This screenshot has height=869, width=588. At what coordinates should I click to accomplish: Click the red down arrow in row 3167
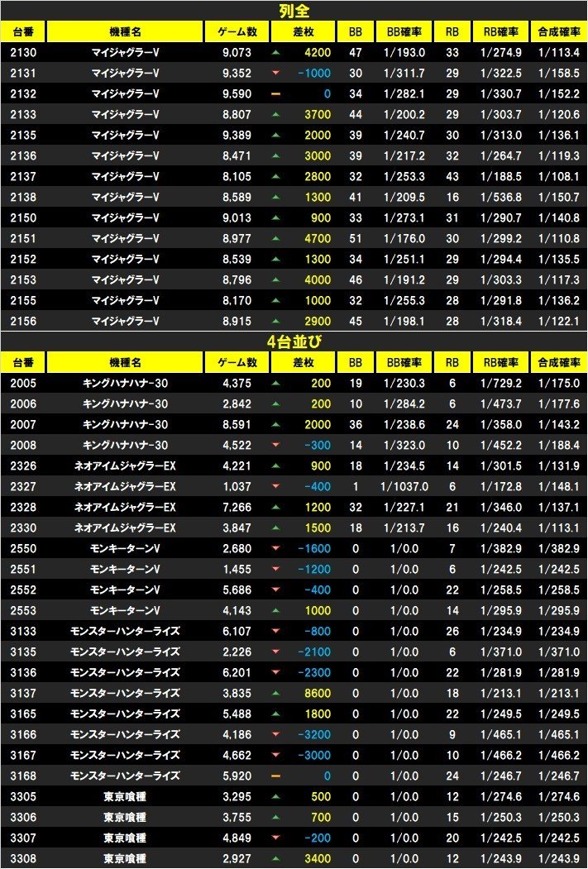276,755
